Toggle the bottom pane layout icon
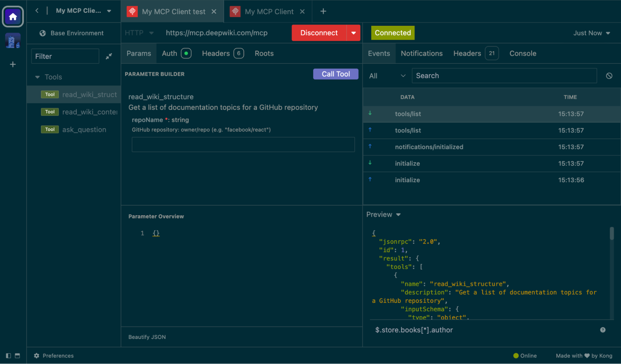The width and height of the screenshot is (621, 364). click(x=17, y=356)
